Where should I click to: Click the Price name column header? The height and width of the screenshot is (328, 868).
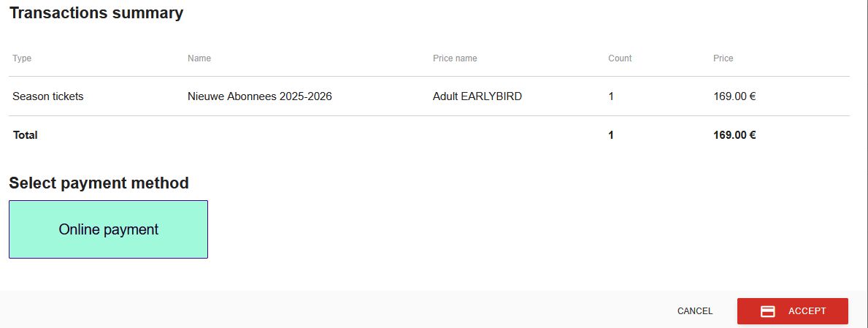point(455,58)
